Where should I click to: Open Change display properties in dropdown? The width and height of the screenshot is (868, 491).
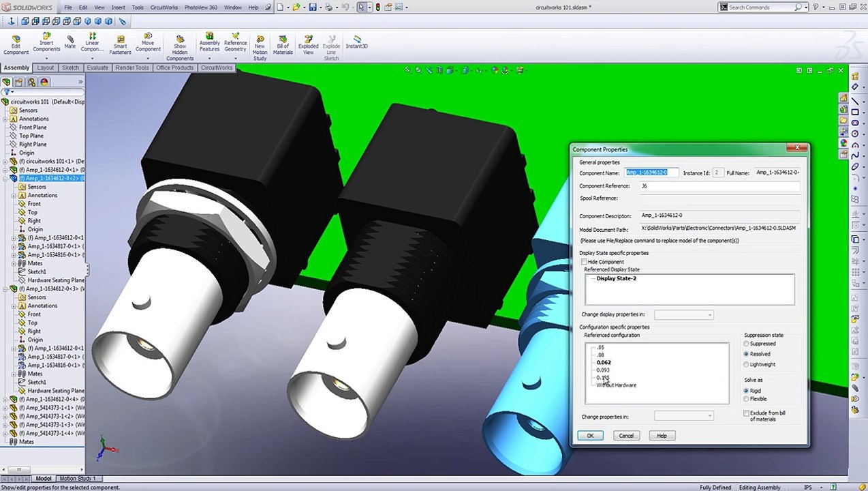pyautogui.click(x=684, y=314)
